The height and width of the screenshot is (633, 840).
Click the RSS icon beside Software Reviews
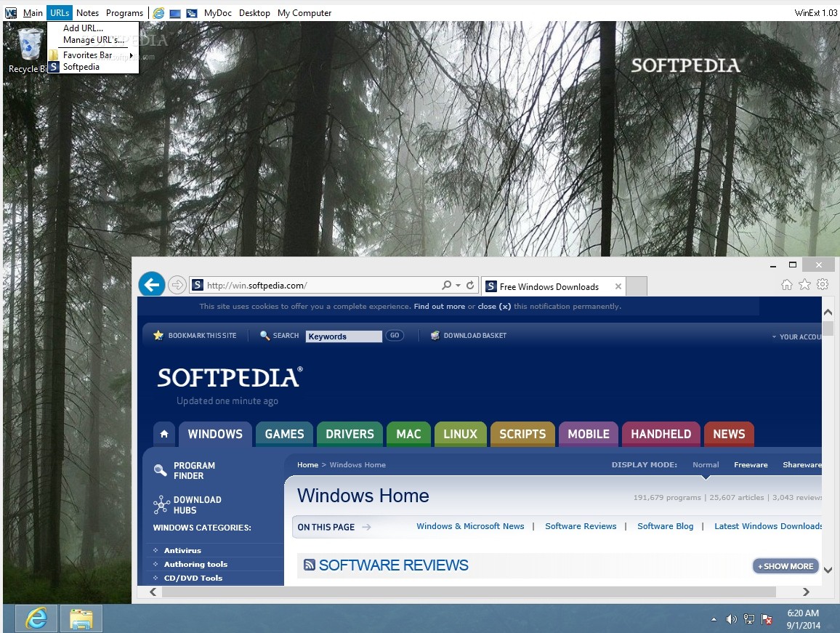tap(309, 565)
